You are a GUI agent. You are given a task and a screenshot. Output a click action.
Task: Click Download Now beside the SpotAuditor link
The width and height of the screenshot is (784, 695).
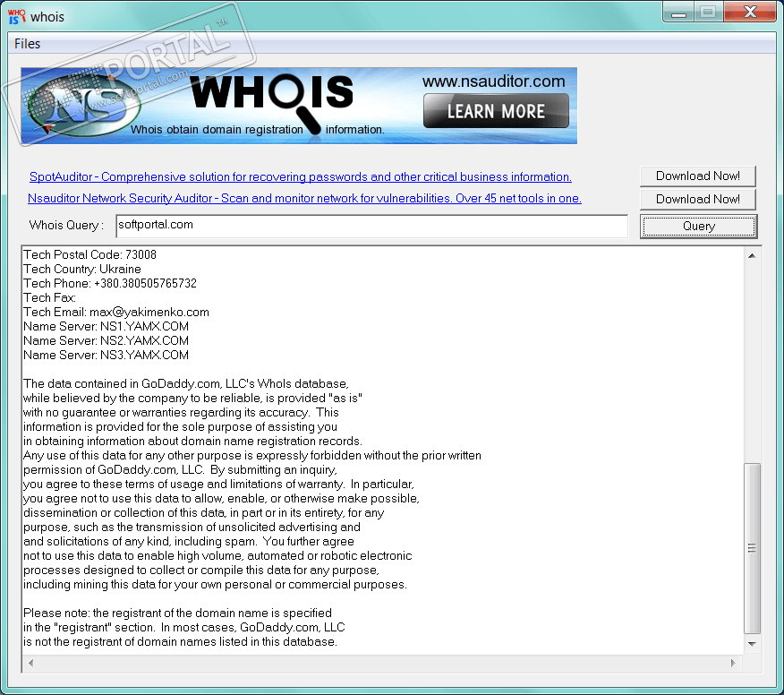[x=697, y=176]
